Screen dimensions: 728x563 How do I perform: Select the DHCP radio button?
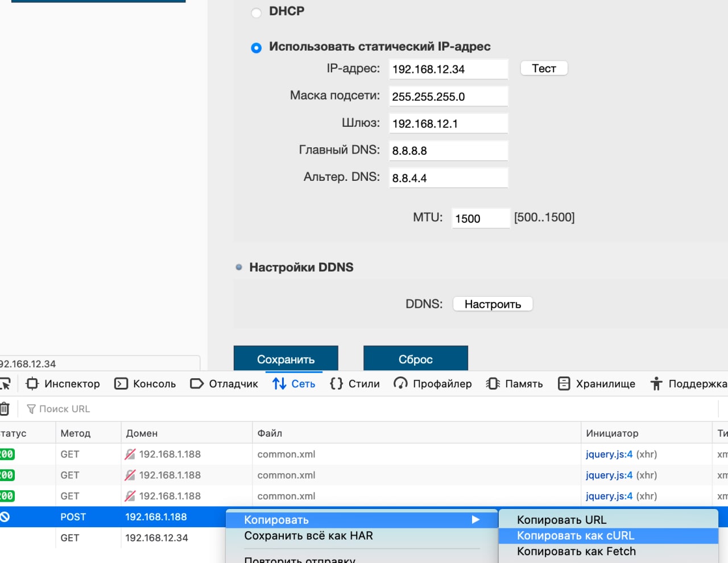257,13
